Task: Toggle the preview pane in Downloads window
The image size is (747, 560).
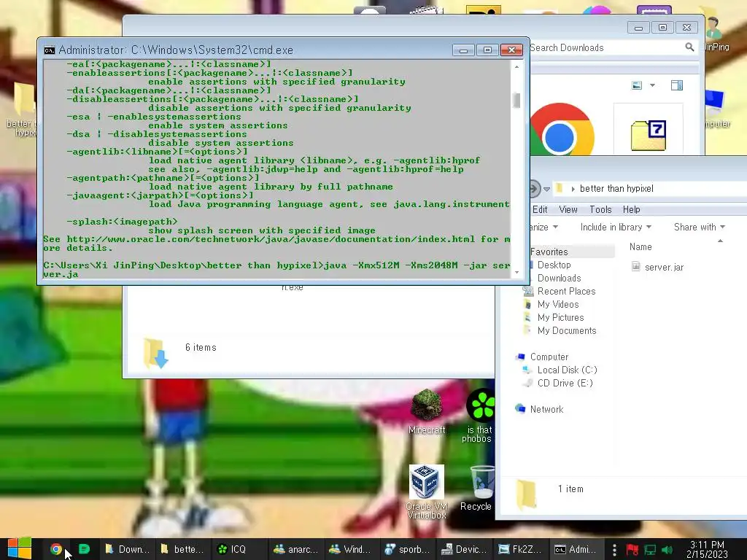Action: [676, 85]
